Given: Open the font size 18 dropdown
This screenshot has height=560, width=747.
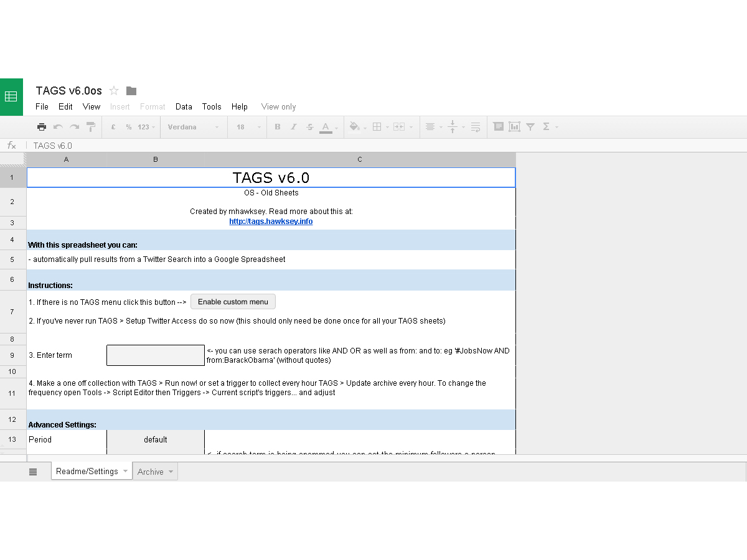Looking at the screenshot, I should click(x=249, y=127).
